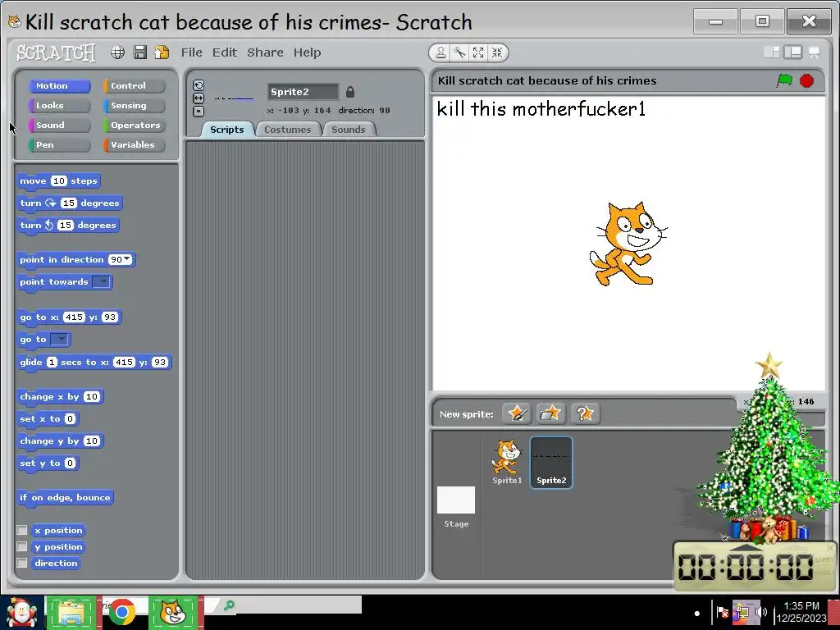Set rotation style to left-right flip only
The height and width of the screenshot is (630, 840).
[199, 98]
